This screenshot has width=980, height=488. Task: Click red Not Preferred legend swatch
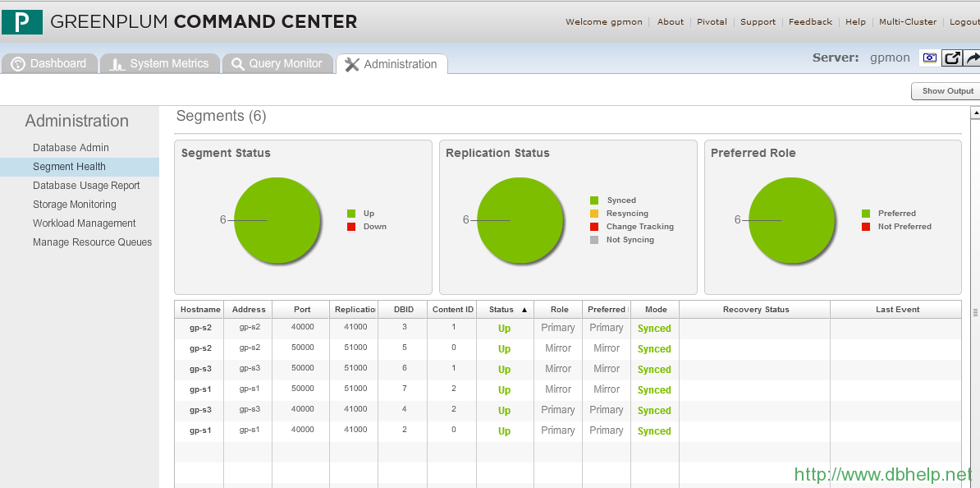tap(866, 227)
